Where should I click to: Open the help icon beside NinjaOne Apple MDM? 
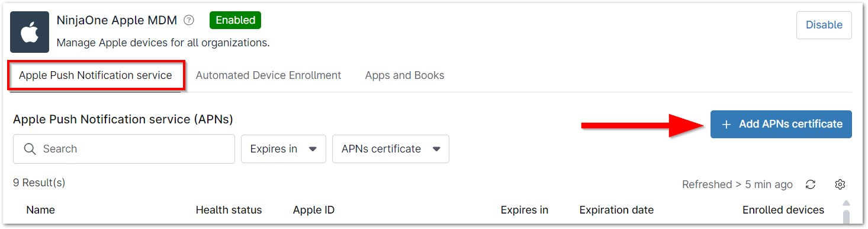pyautogui.click(x=189, y=20)
